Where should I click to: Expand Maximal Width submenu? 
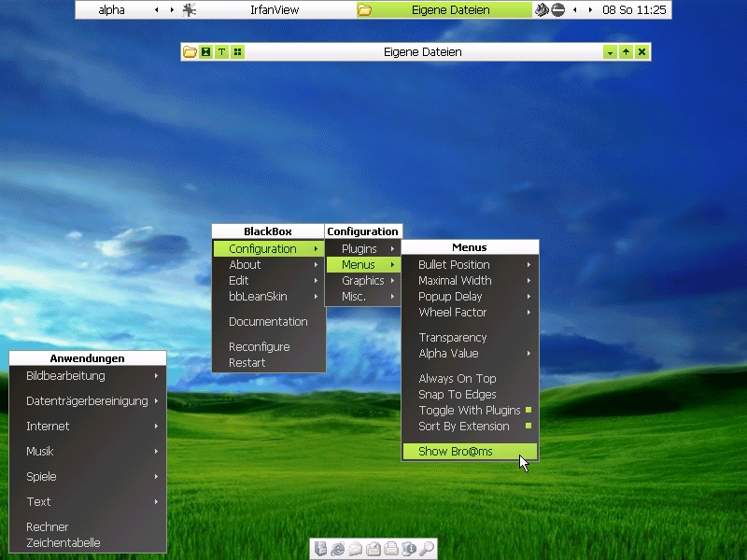pyautogui.click(x=471, y=281)
